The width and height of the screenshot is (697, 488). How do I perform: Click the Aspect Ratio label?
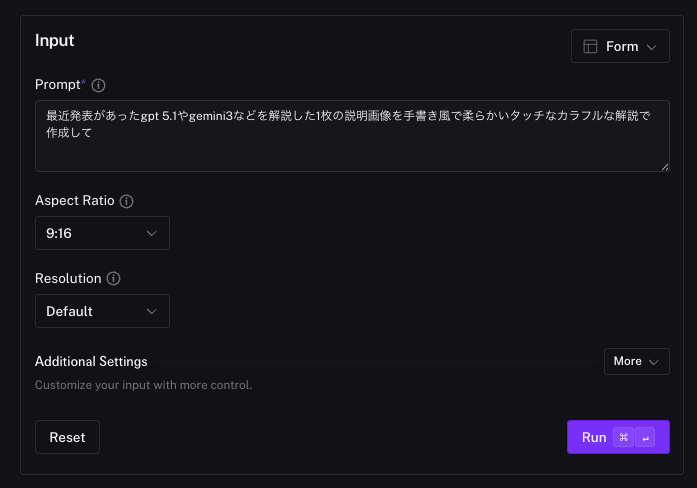[x=75, y=200]
